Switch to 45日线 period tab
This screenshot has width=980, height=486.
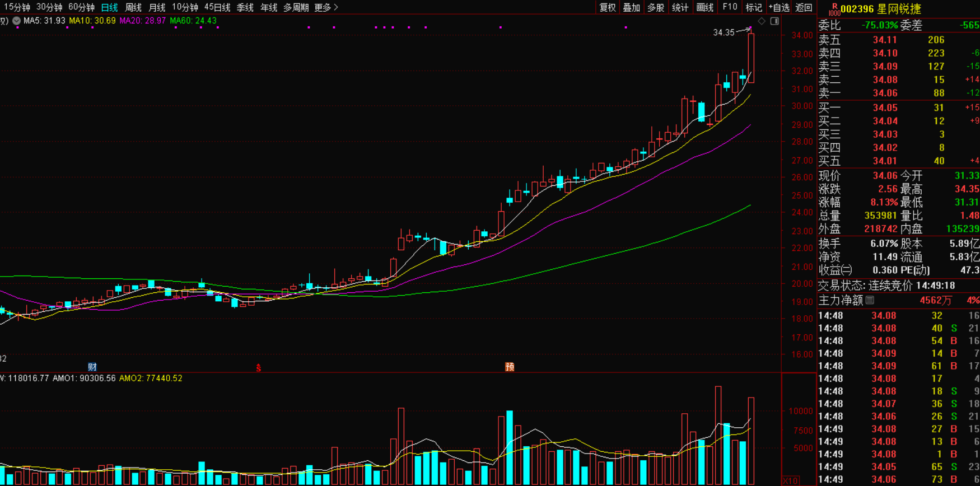click(x=217, y=7)
